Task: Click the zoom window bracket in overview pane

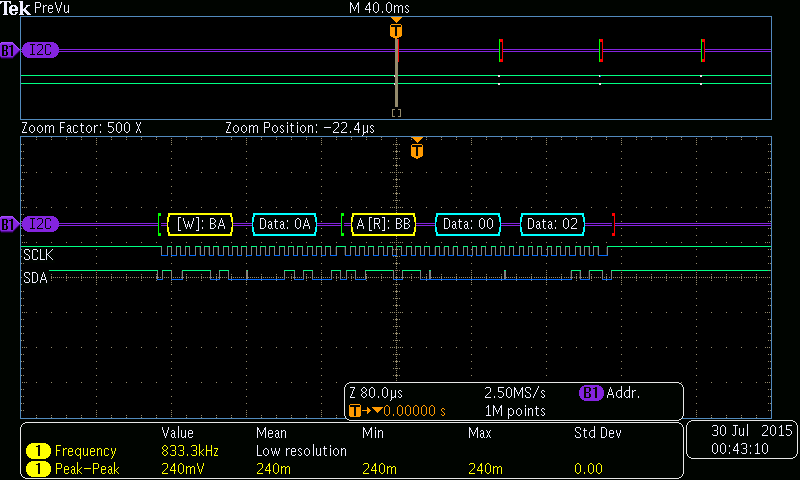Action: tap(396, 113)
